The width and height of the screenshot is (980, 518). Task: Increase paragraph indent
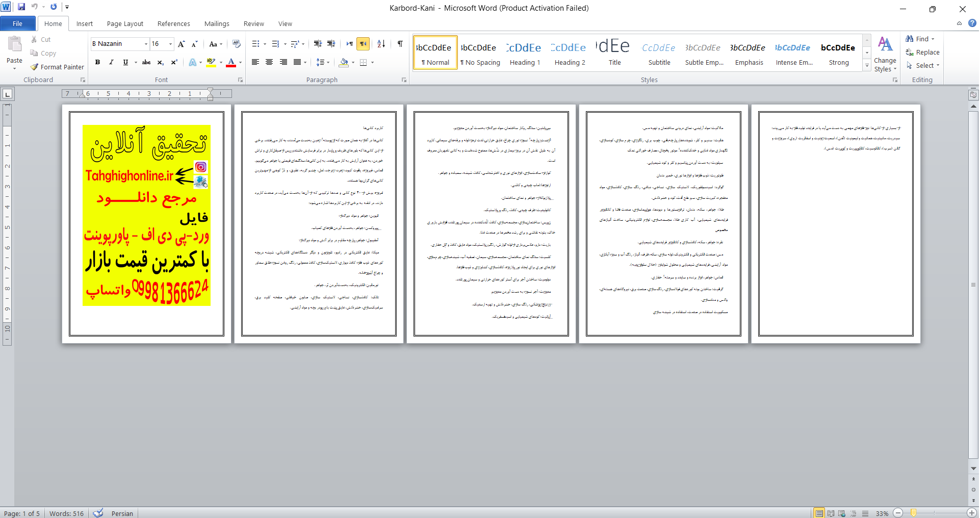point(331,44)
